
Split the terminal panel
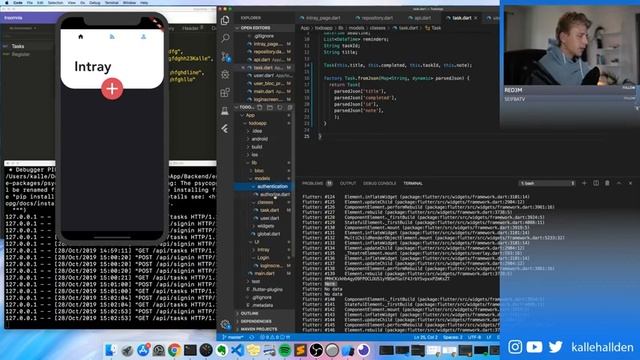click(x=596, y=183)
